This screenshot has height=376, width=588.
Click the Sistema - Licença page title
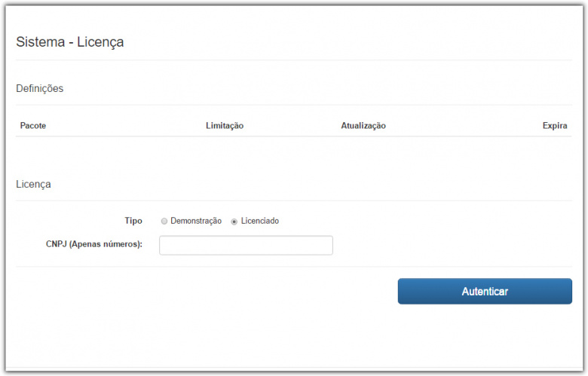pyautogui.click(x=70, y=42)
